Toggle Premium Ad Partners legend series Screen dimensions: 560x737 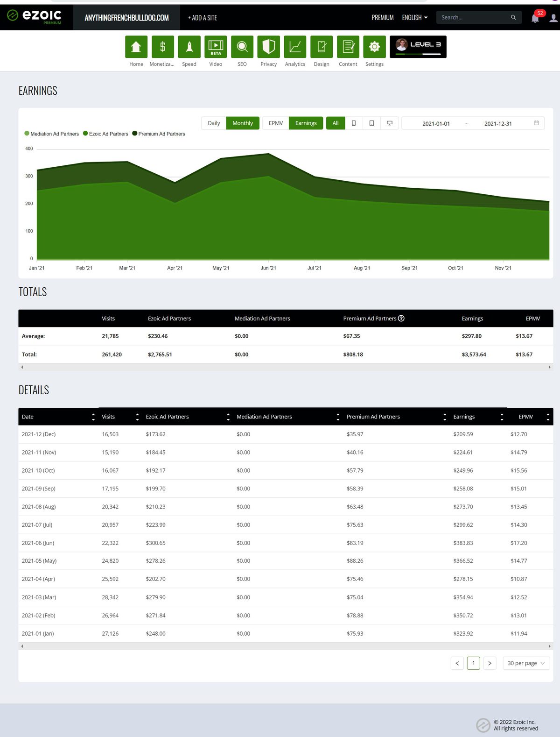pos(159,134)
